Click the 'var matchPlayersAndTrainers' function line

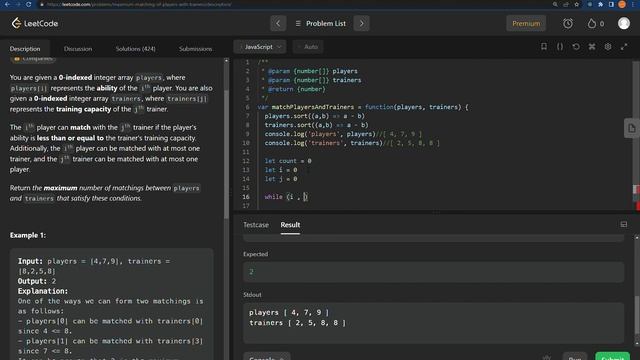[x=362, y=107]
